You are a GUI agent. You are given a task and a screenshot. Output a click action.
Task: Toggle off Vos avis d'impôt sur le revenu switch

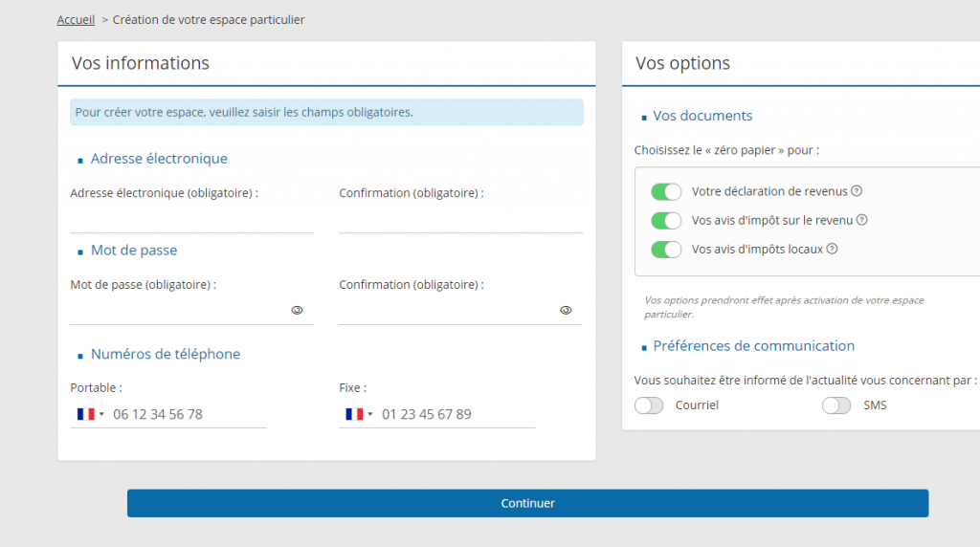coord(666,220)
